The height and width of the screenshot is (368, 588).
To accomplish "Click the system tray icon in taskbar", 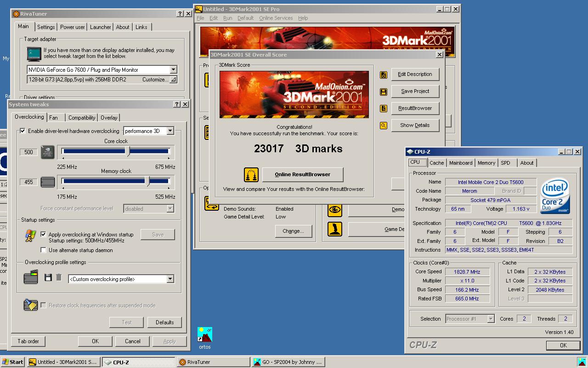I will [x=582, y=362].
